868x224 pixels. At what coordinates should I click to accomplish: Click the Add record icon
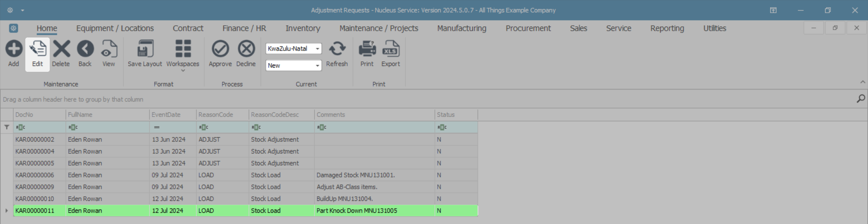coord(14,49)
